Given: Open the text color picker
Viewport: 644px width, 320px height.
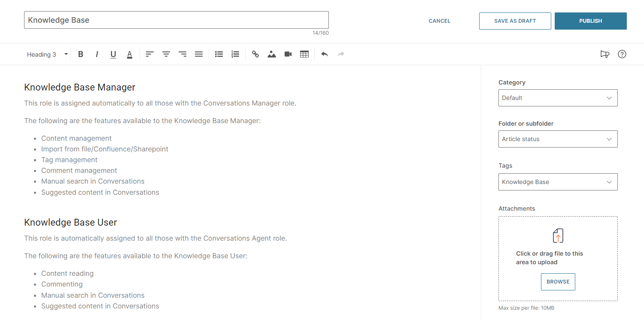Looking at the screenshot, I should pyautogui.click(x=130, y=54).
